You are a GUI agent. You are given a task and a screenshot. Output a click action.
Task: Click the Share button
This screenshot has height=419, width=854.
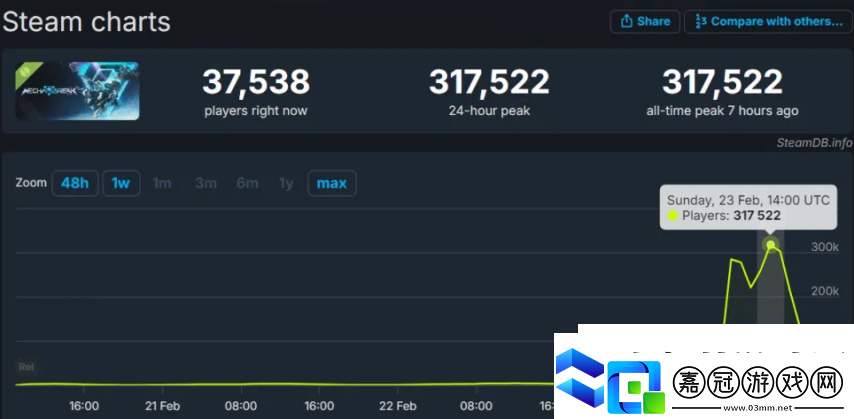[x=645, y=22]
